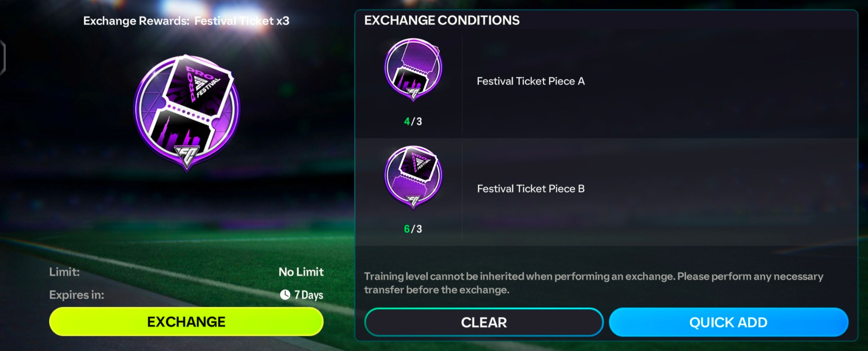
Task: Click the training level notice text
Action: click(x=593, y=283)
